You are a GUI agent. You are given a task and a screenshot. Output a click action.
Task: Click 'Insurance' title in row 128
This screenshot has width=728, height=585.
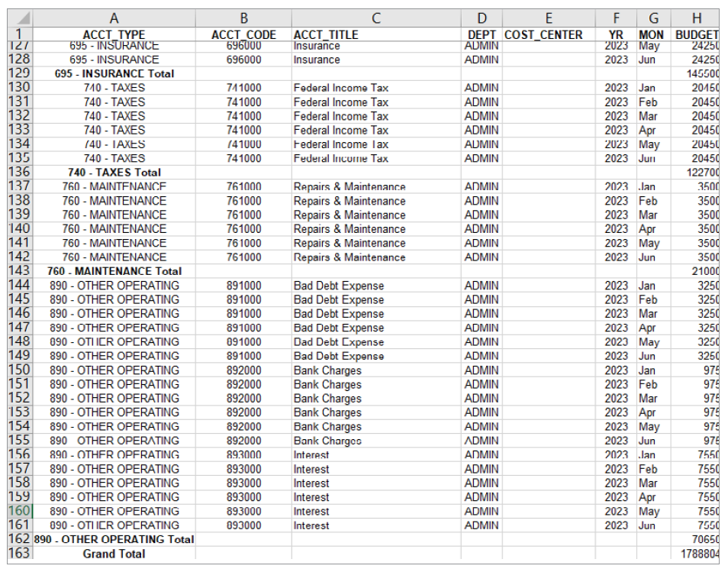tap(376, 60)
